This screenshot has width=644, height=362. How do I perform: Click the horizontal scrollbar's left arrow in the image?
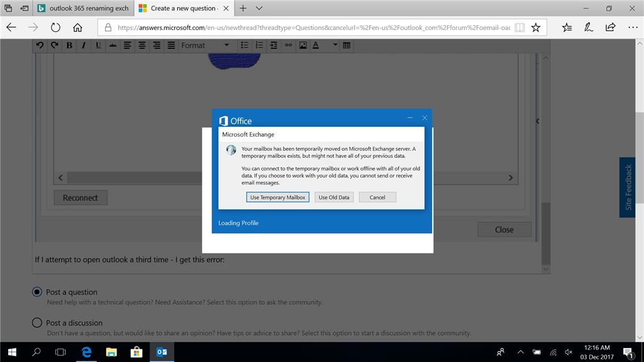(61, 178)
